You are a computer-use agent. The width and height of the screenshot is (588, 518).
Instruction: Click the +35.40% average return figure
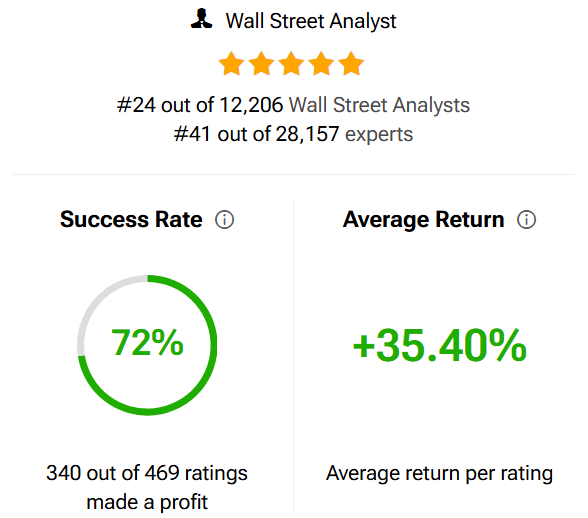440,345
